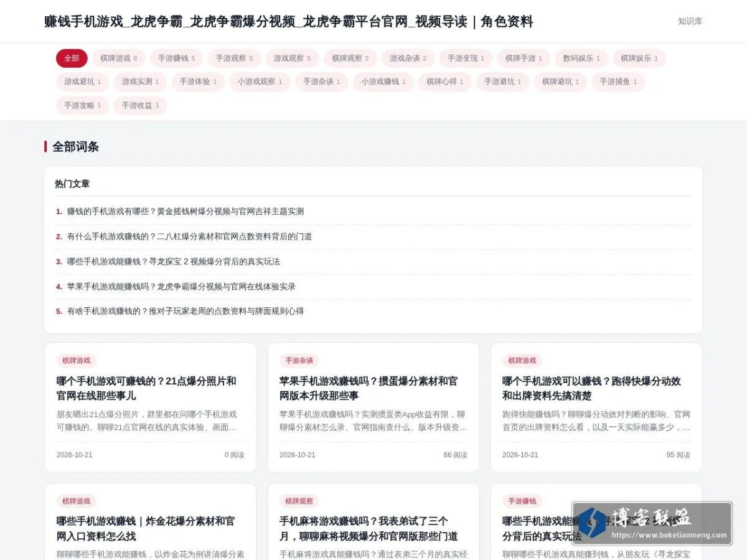Filter by 小游戏赚钱 1 tag
This screenshot has width=747, height=560.
pos(383,82)
